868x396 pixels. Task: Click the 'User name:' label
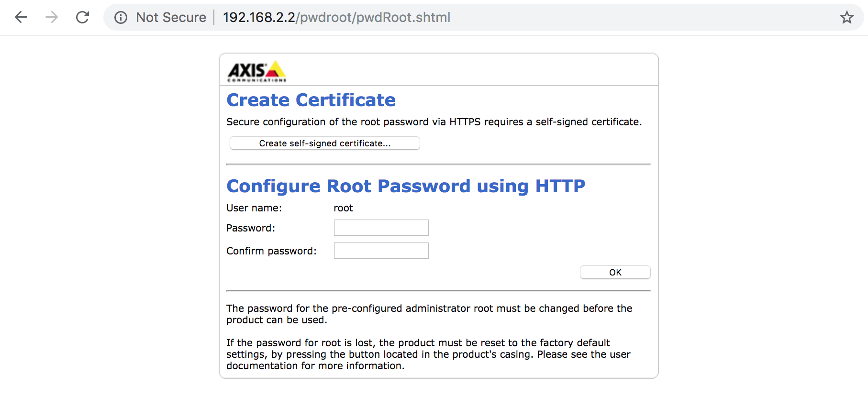point(254,208)
